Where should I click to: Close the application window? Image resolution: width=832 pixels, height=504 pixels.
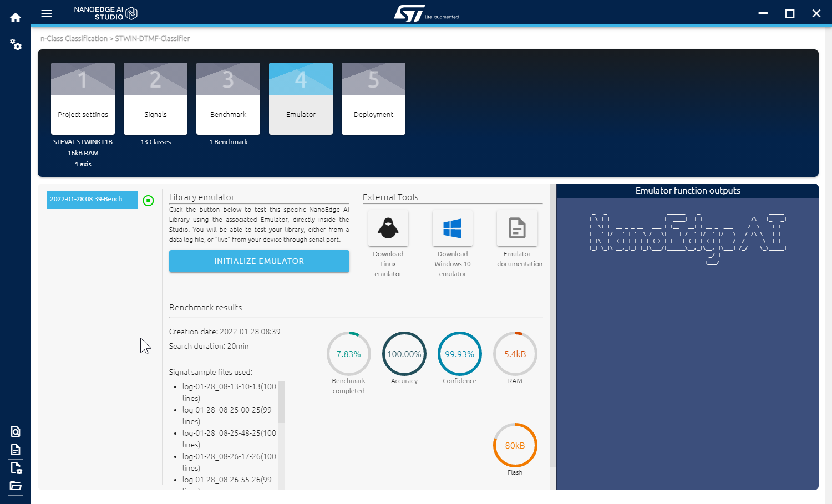[x=816, y=13]
